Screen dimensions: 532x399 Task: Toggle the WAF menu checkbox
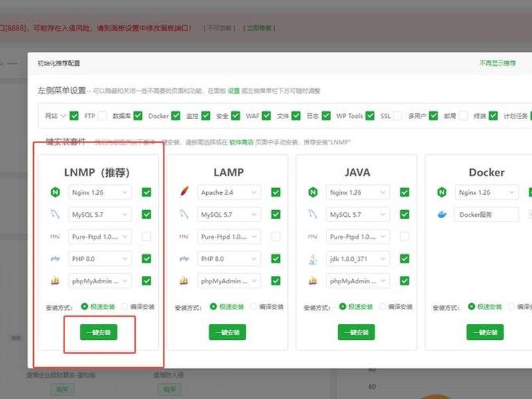267,116
